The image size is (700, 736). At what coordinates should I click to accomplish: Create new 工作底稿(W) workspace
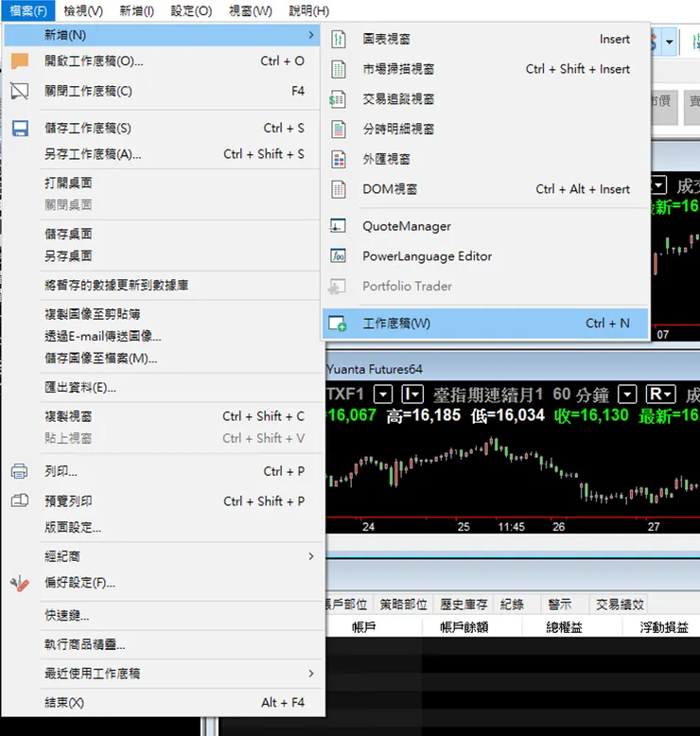click(486, 324)
